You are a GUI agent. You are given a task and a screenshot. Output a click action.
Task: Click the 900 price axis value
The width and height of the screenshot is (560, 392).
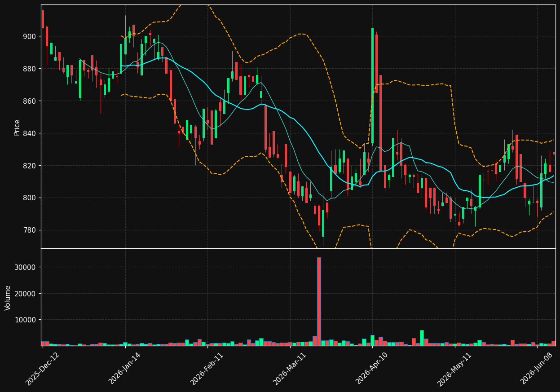(30, 36)
